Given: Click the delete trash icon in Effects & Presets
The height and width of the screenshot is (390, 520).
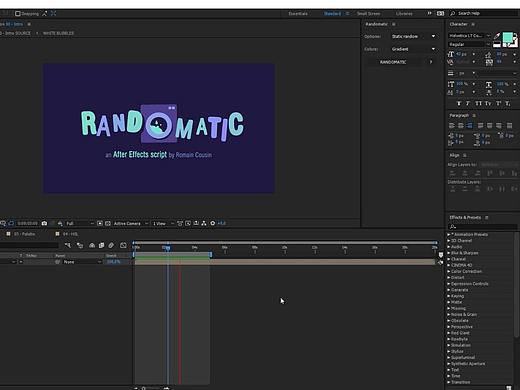Looking at the screenshot, I should click(x=508, y=388).
